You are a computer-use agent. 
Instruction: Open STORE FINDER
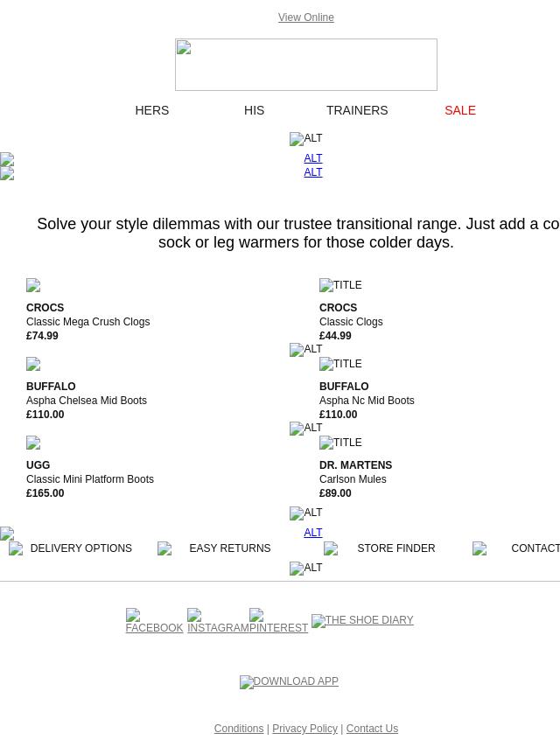pyautogui.click(x=396, y=548)
